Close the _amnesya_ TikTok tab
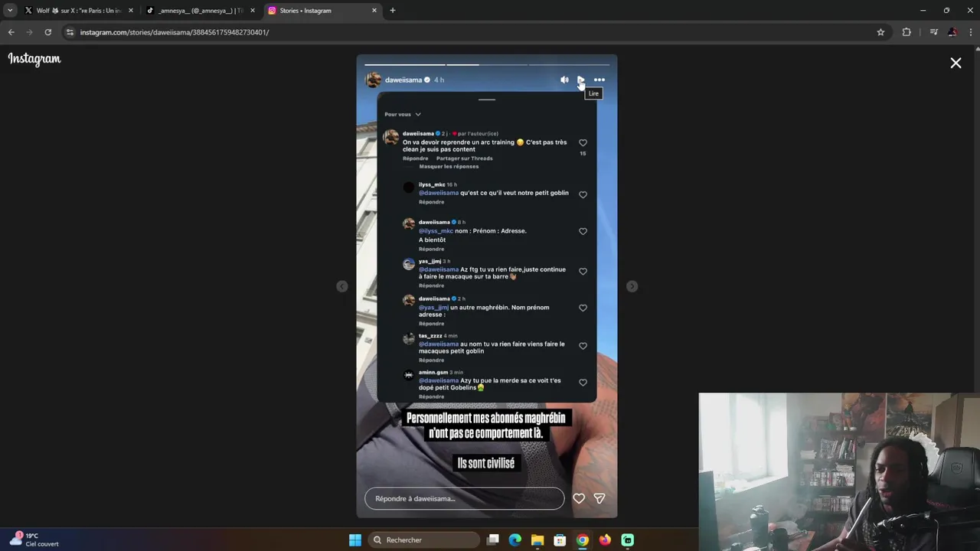The image size is (980, 551). 253,11
